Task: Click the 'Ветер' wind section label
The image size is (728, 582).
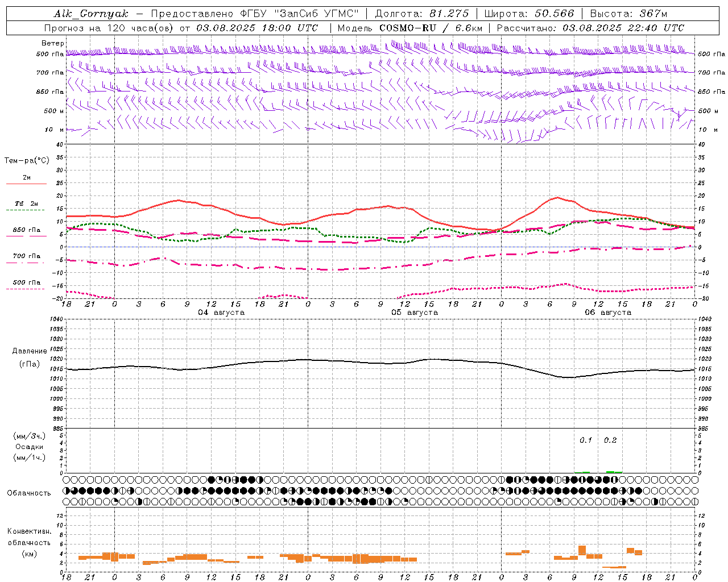Action: point(53,43)
